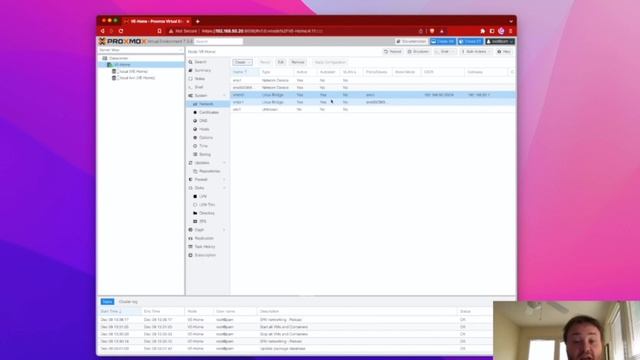Open the node toolbar Shell dropdown
The height and width of the screenshot is (360, 640).
tap(445, 52)
